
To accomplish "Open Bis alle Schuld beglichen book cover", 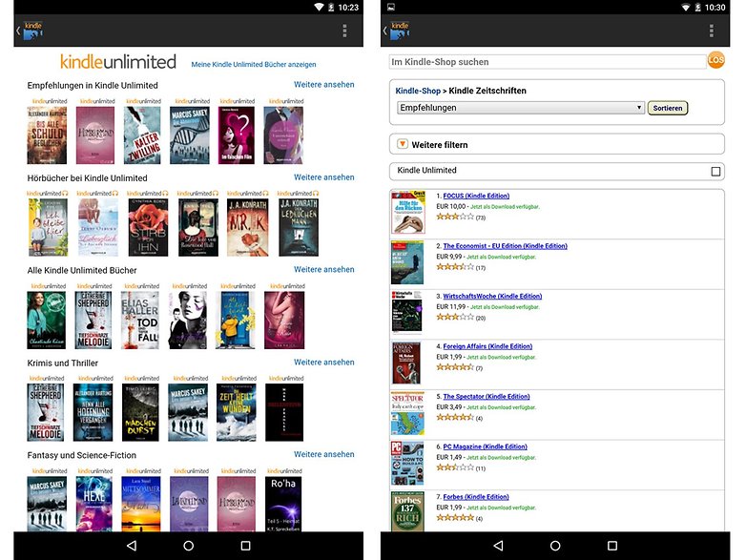I will [47, 135].
